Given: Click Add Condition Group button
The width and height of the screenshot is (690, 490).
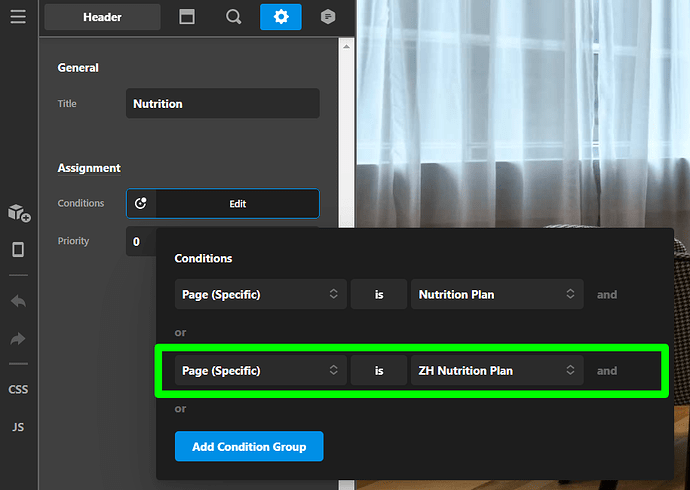Looking at the screenshot, I should coord(249,446).
